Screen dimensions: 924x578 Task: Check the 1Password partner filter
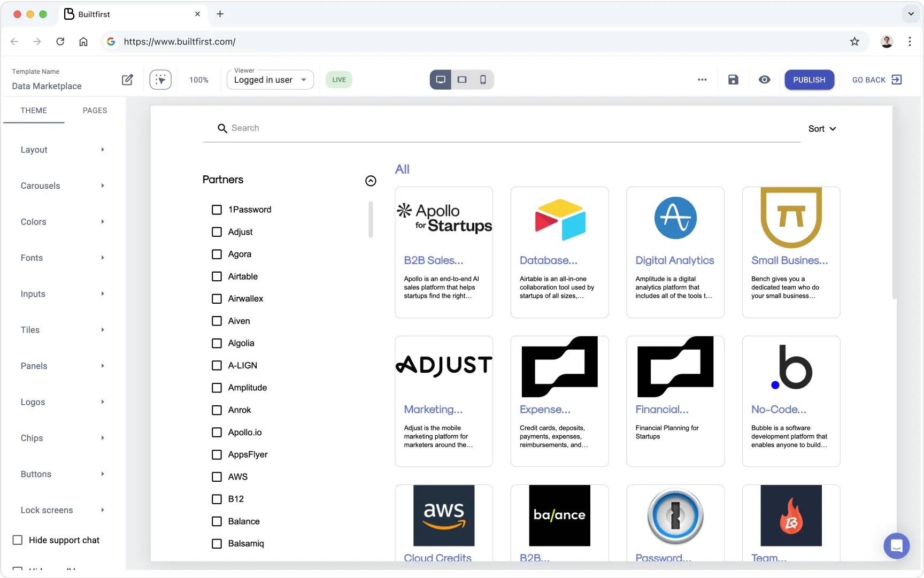coord(217,210)
